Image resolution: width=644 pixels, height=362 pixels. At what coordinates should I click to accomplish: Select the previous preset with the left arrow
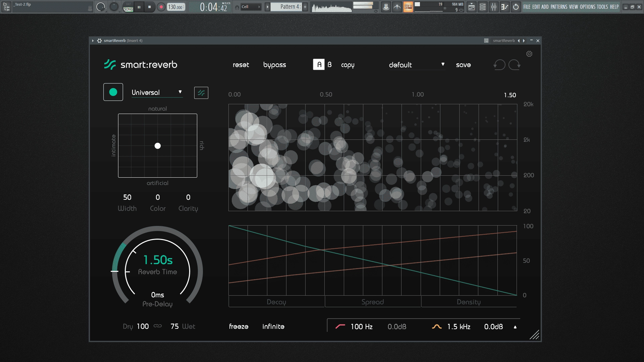519,41
